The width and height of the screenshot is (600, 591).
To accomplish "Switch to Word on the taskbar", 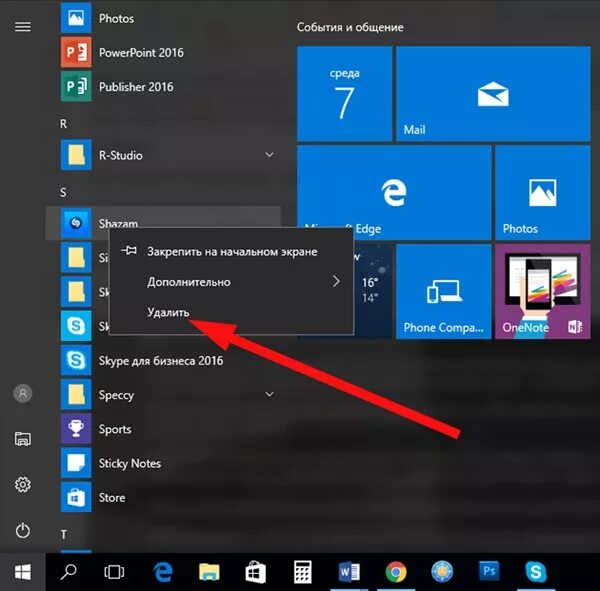I will click(x=349, y=572).
